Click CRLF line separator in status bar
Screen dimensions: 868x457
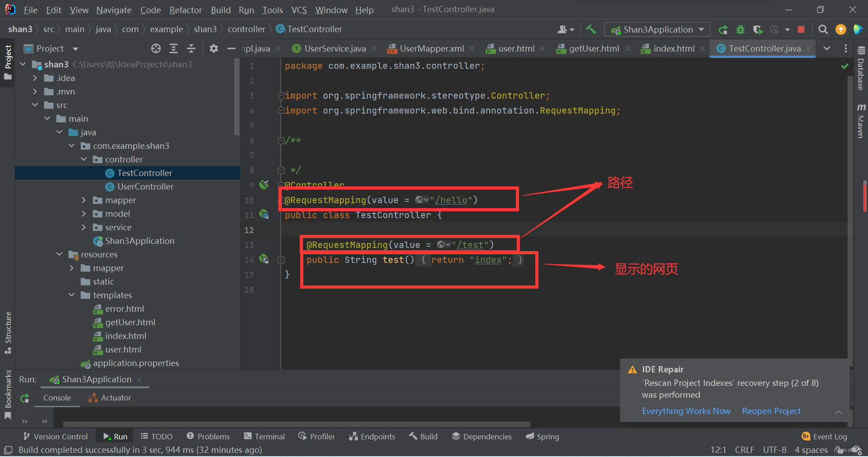click(745, 450)
